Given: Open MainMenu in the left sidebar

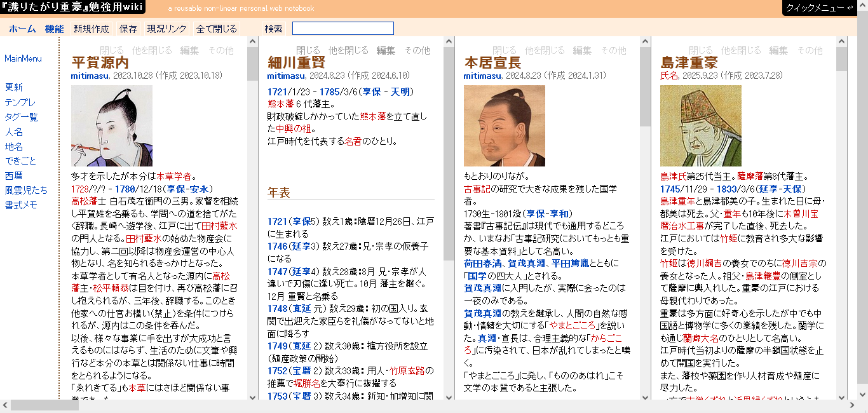Looking at the screenshot, I should (x=22, y=58).
